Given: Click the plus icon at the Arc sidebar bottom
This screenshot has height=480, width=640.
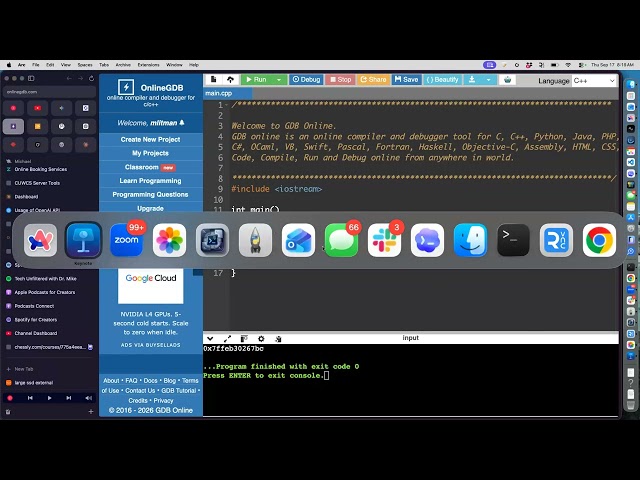Looking at the screenshot, I should tap(91, 411).
